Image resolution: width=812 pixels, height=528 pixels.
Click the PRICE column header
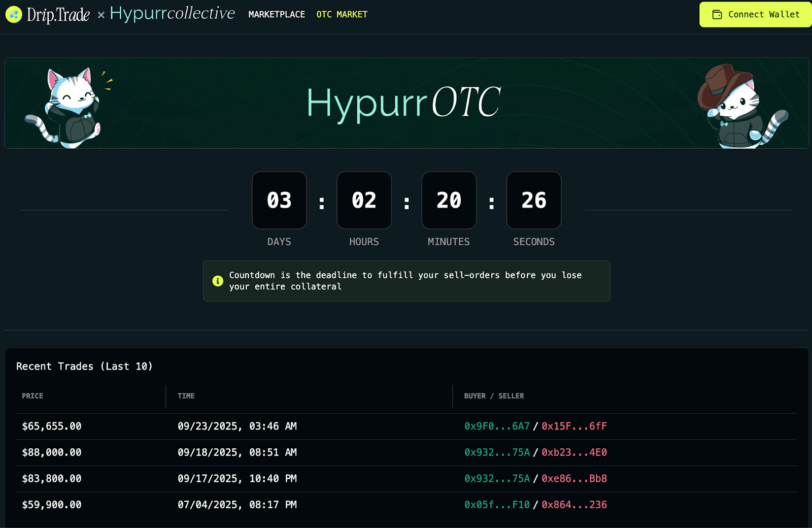[32, 396]
